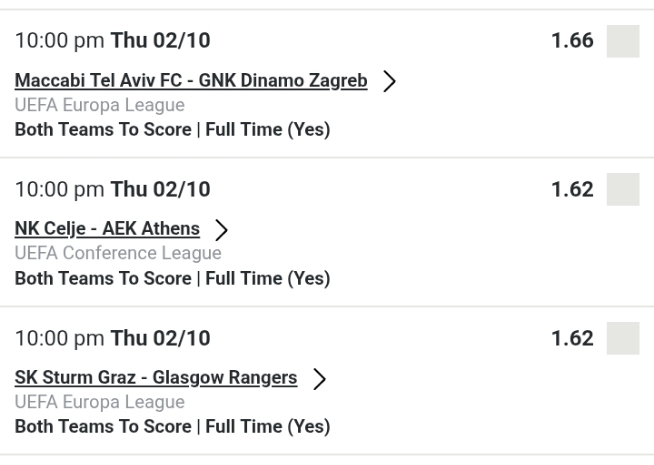Image resolution: width=654 pixels, height=465 pixels.
Task: Click kickoff time of Maccabi Tel Aviv match
Action: (112, 43)
